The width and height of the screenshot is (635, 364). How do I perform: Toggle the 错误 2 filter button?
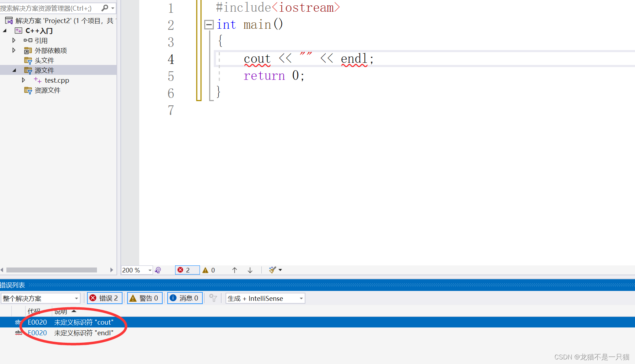coord(105,298)
